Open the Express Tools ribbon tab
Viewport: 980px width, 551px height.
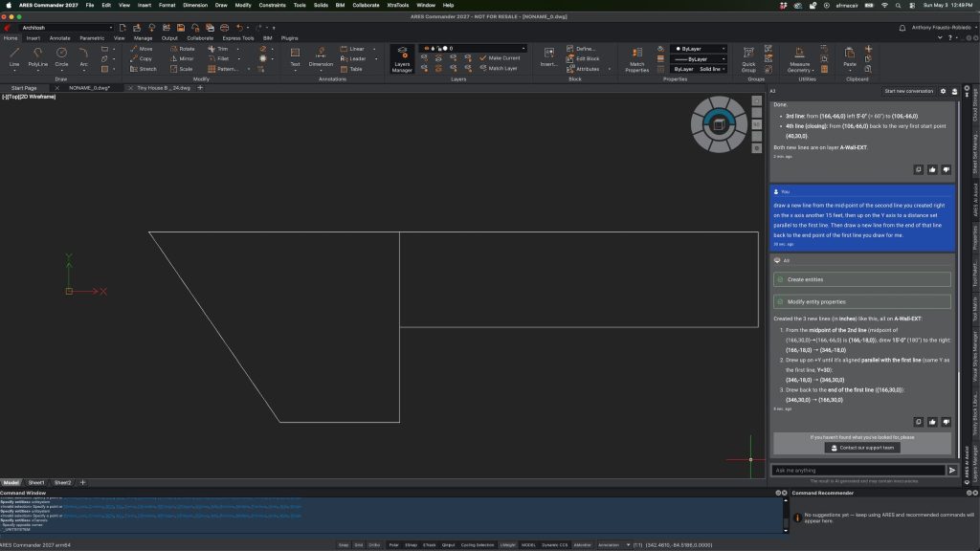tap(238, 38)
